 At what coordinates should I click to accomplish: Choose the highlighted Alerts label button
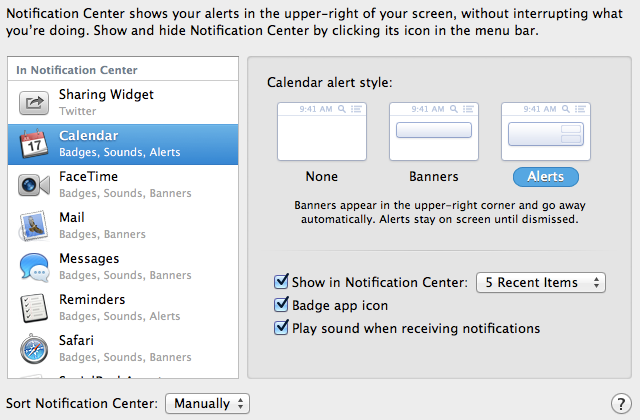click(546, 177)
